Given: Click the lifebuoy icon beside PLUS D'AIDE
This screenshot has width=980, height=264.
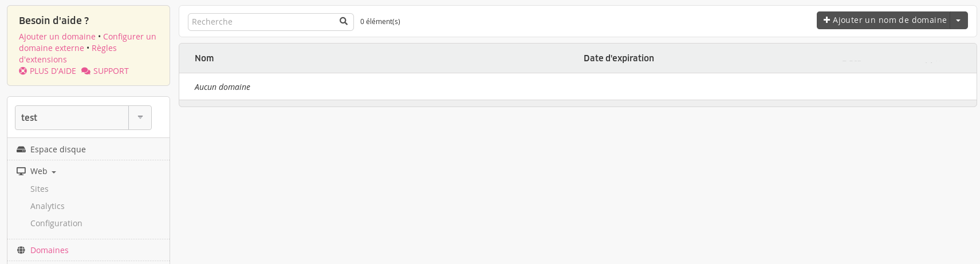Looking at the screenshot, I should (23, 71).
